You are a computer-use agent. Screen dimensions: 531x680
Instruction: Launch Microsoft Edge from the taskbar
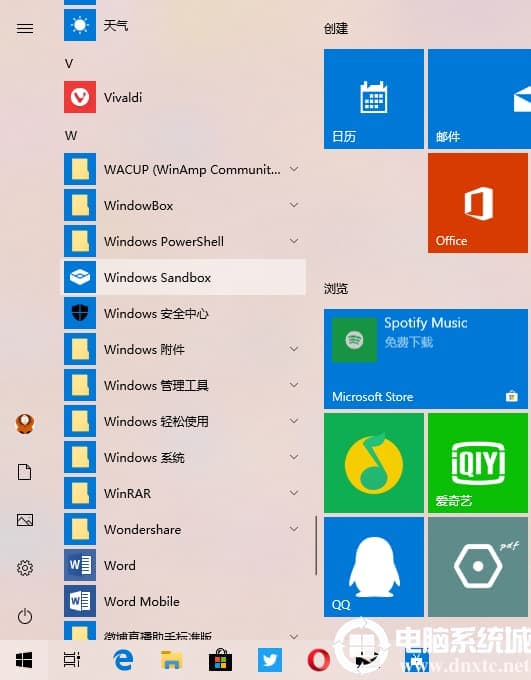(123, 660)
